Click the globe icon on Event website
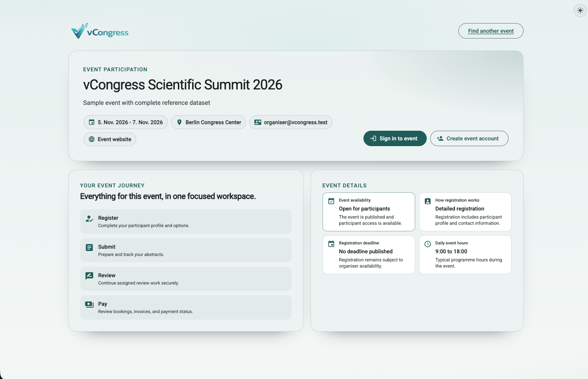The height and width of the screenshot is (379, 588). (x=92, y=139)
